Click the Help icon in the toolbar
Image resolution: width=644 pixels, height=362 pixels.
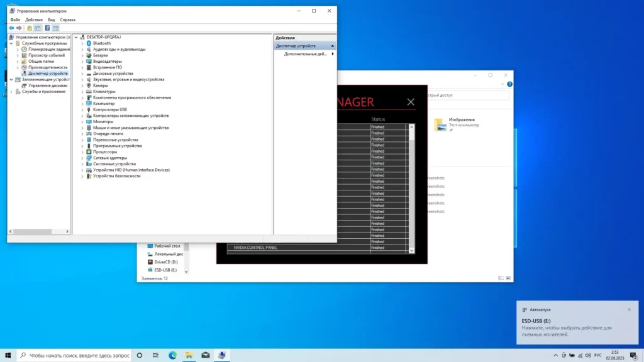pos(47,28)
